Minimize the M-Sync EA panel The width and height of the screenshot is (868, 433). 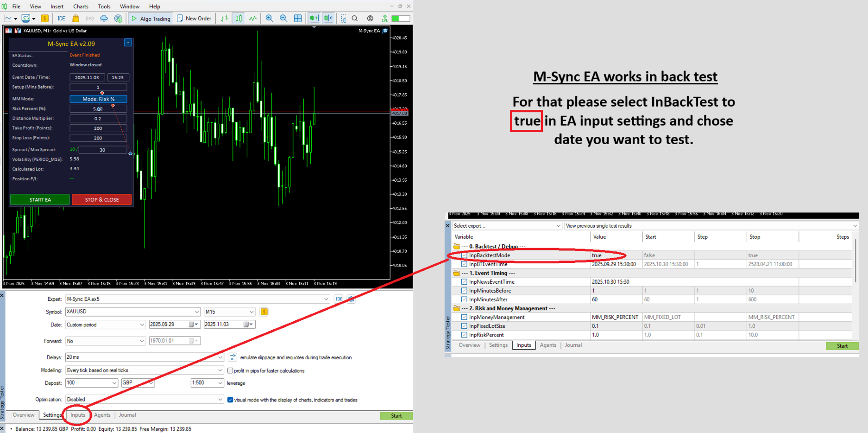(128, 43)
